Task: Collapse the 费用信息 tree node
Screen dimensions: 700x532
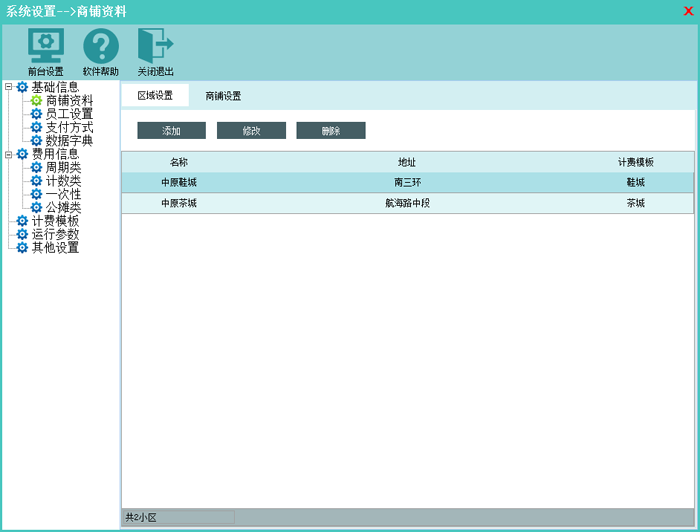Action: tap(9, 154)
